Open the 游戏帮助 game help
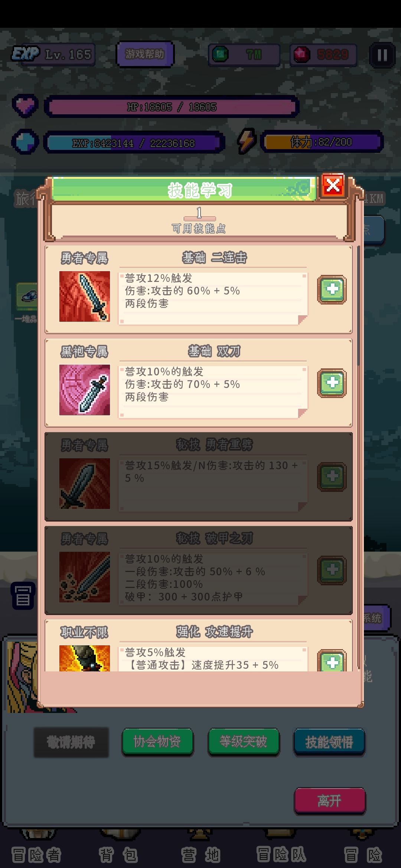The height and width of the screenshot is (868, 401). click(145, 54)
